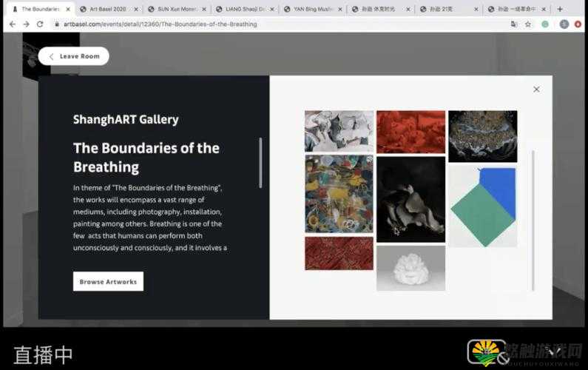Reload the page with refresh icon
Viewport: 588px width, 370px height.
click(x=40, y=24)
